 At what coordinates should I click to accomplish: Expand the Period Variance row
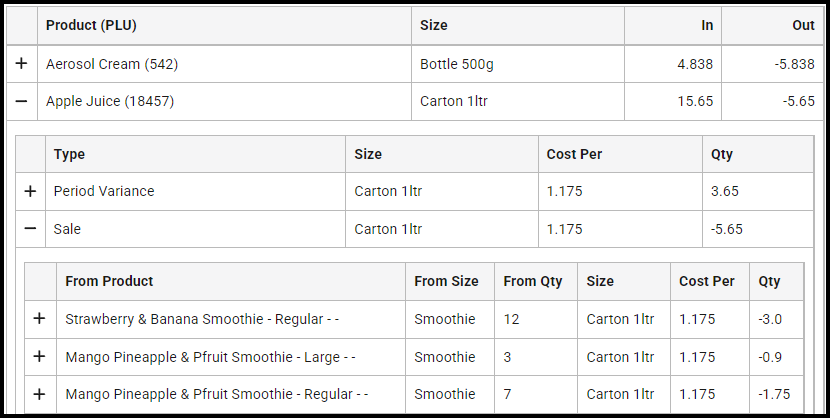click(30, 191)
